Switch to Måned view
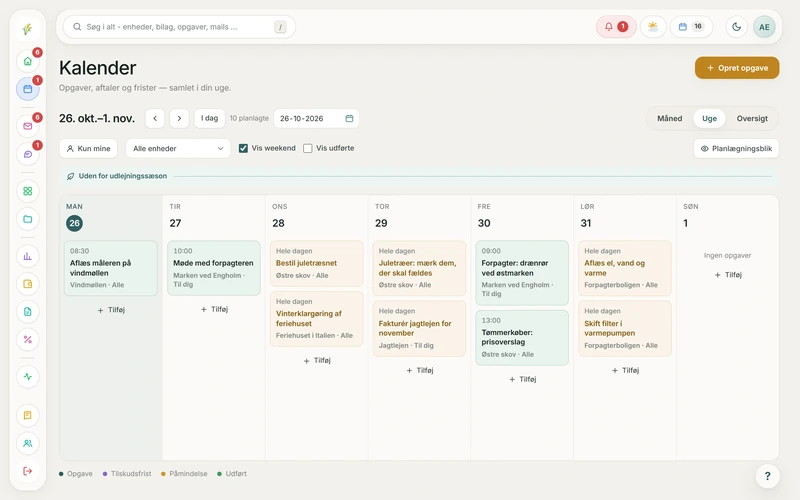800x500 pixels. pos(669,118)
